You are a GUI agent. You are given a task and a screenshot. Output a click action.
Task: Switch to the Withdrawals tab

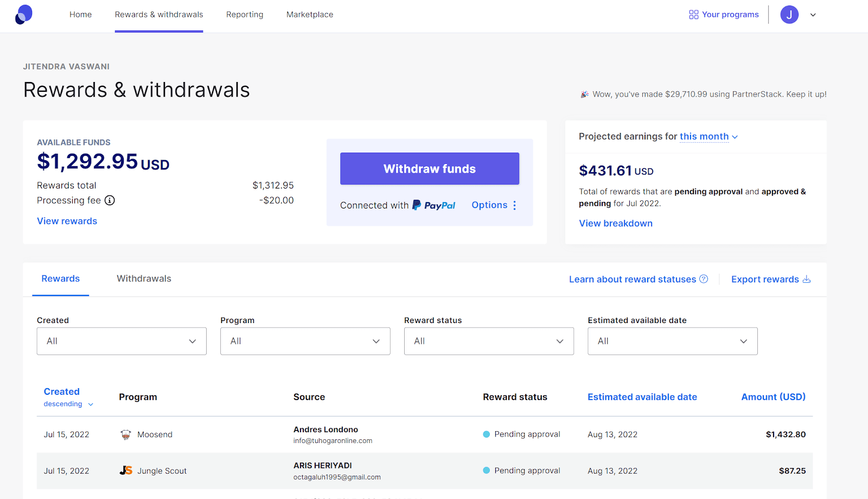[x=143, y=278]
